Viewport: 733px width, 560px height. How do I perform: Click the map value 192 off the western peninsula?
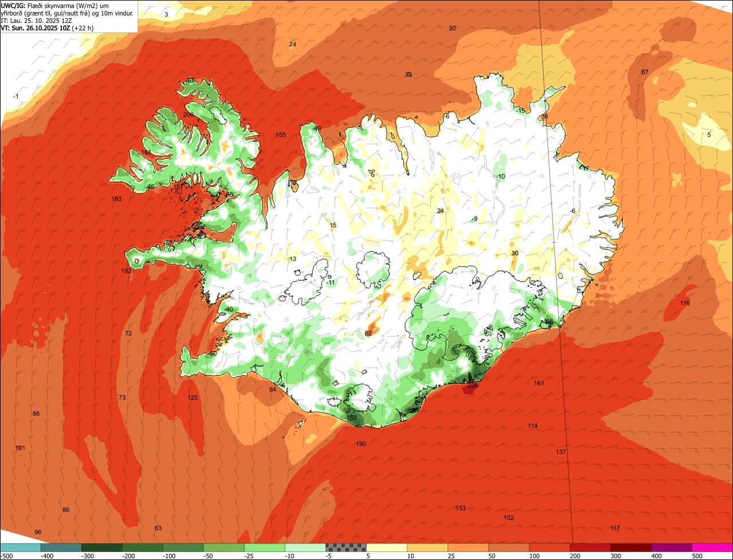pyautogui.click(x=126, y=271)
